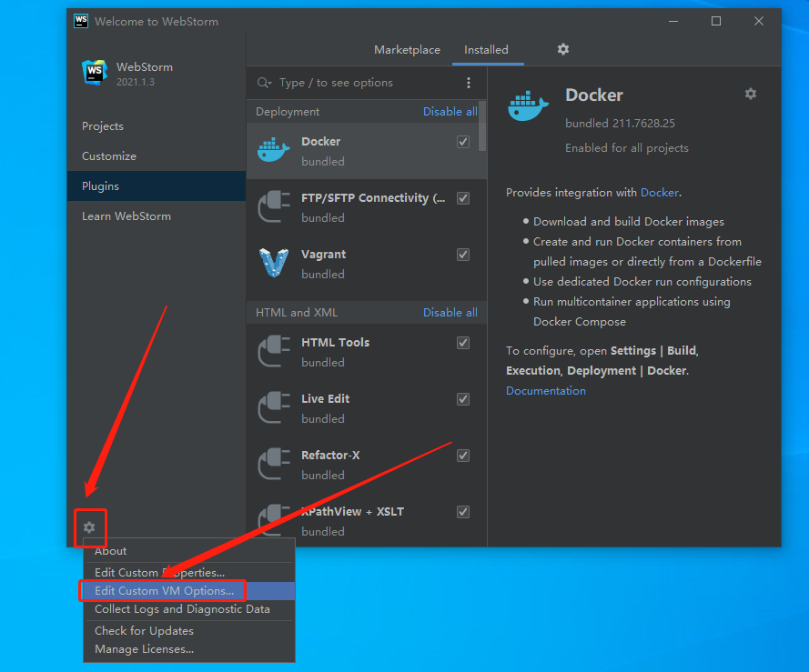Image resolution: width=809 pixels, height=672 pixels.
Task: Open Manage Licenses menu item
Action: pyautogui.click(x=189, y=649)
